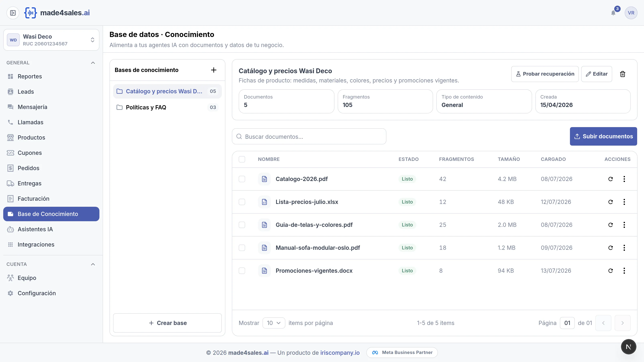Check the Manual-sofa-modular-oslo.pdf row checkbox
644x362 pixels.
[242, 248]
